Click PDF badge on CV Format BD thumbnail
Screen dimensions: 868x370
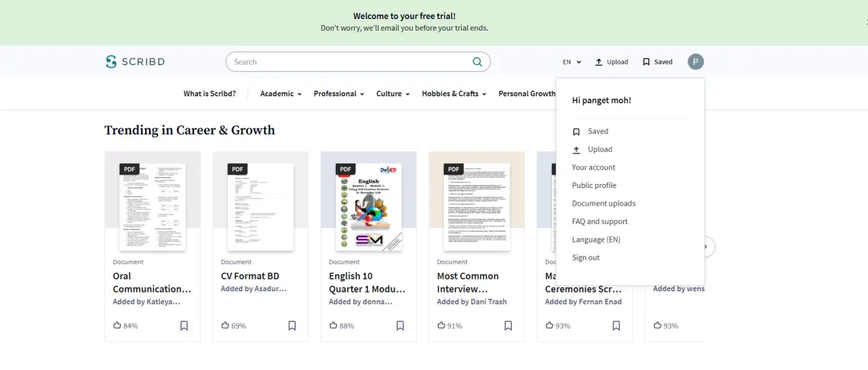[x=237, y=169]
